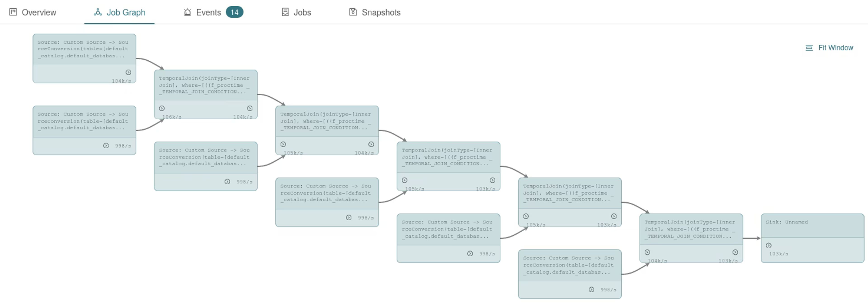The width and height of the screenshot is (868, 303).
Task: Click the 106k/s input icon on first TemporalJoin
Action: click(x=162, y=109)
